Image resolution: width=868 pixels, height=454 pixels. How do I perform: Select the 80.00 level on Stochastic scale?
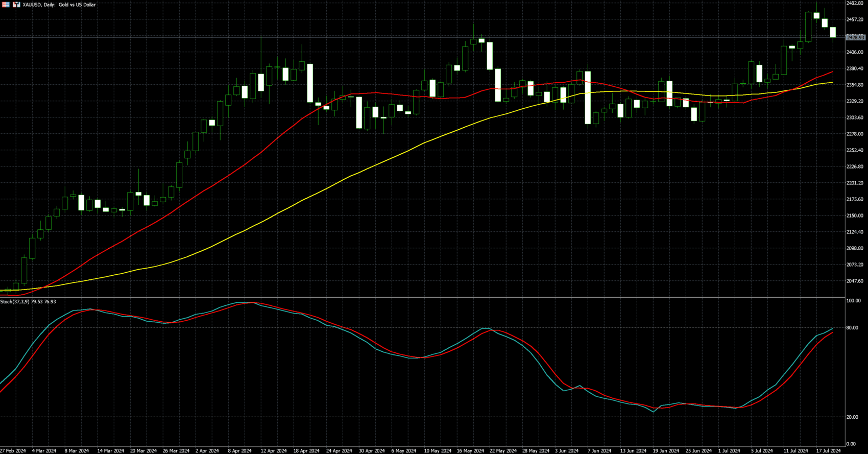(852, 328)
